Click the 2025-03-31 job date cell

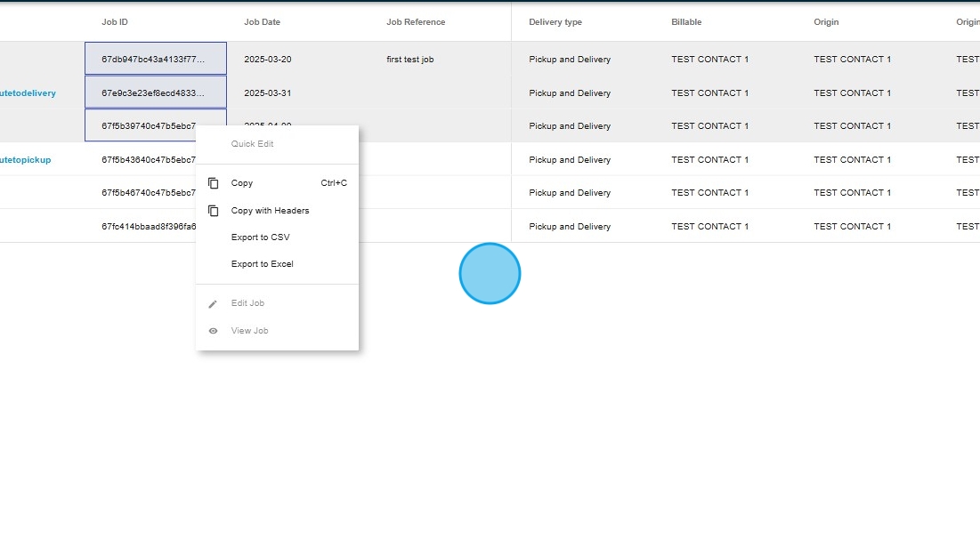pyautogui.click(x=267, y=93)
